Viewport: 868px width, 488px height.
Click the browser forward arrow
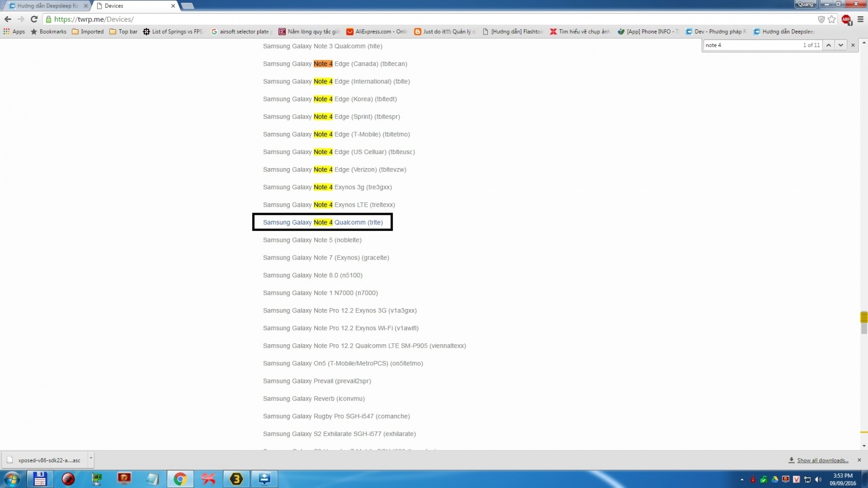click(x=21, y=19)
